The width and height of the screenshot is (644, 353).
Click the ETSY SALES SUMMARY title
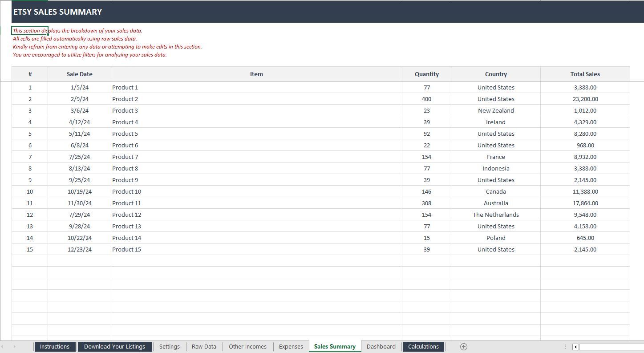tap(57, 12)
